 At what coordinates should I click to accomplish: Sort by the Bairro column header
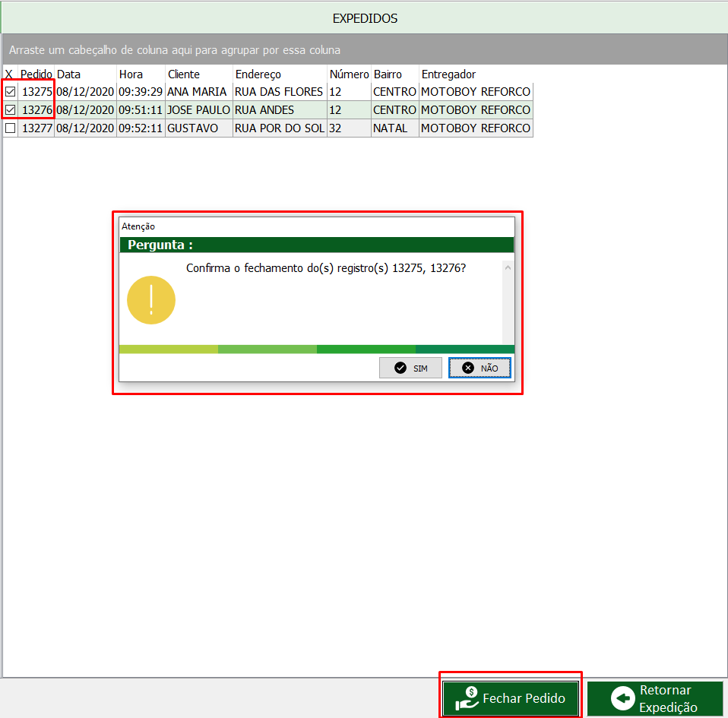pyautogui.click(x=395, y=74)
